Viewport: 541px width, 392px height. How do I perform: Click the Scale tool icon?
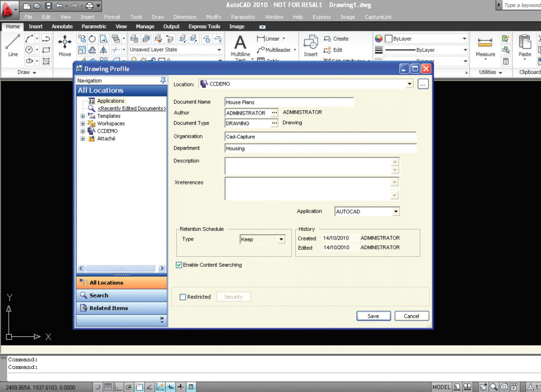tap(82, 50)
